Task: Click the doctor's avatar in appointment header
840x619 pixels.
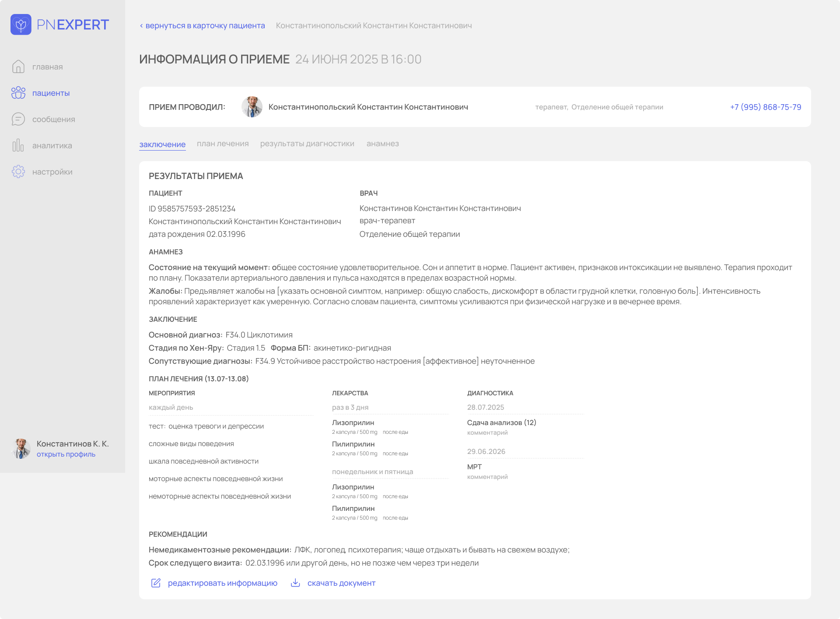Action: 252,107
